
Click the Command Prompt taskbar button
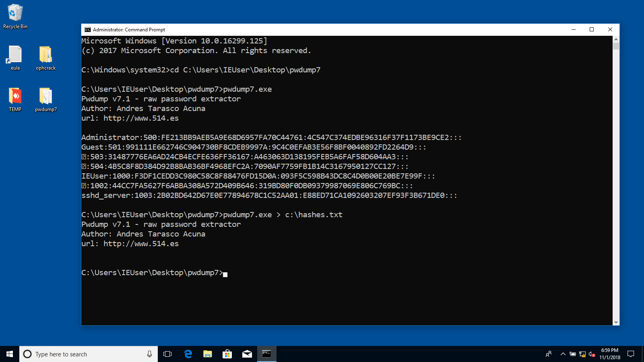pyautogui.click(x=266, y=354)
